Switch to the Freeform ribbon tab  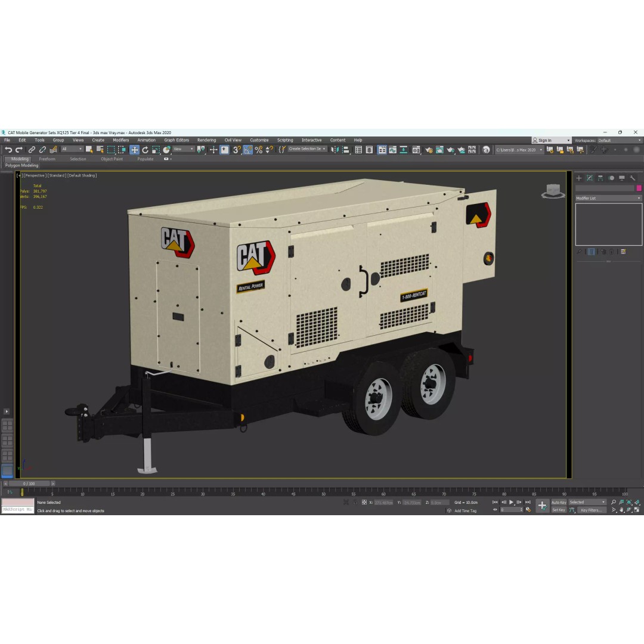click(x=47, y=159)
